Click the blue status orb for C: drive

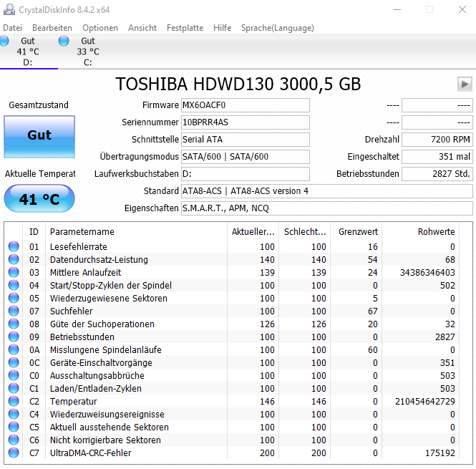[64, 41]
